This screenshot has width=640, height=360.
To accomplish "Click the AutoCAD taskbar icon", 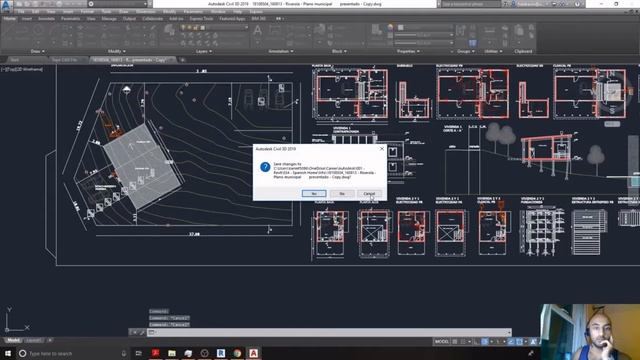I will click(x=253, y=353).
